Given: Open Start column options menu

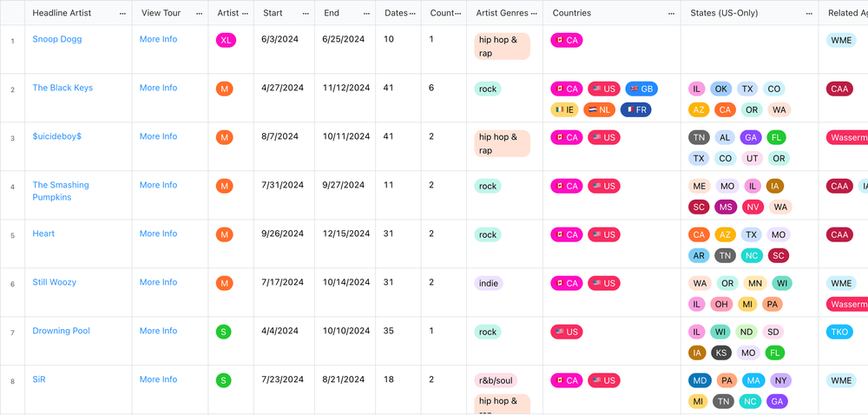Looking at the screenshot, I should point(305,13).
